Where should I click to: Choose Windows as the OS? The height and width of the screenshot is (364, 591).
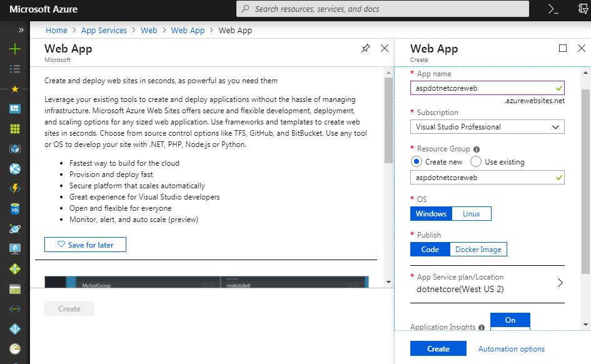pos(431,214)
